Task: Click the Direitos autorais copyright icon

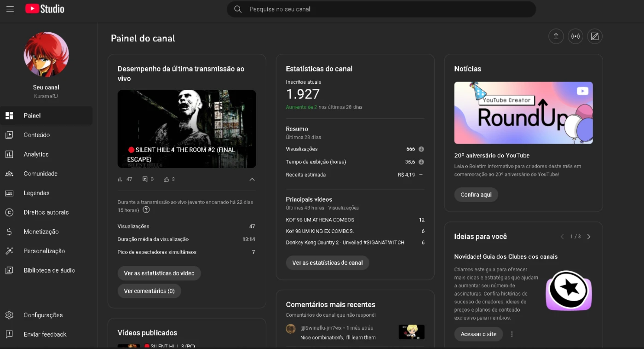Action: pyautogui.click(x=9, y=212)
